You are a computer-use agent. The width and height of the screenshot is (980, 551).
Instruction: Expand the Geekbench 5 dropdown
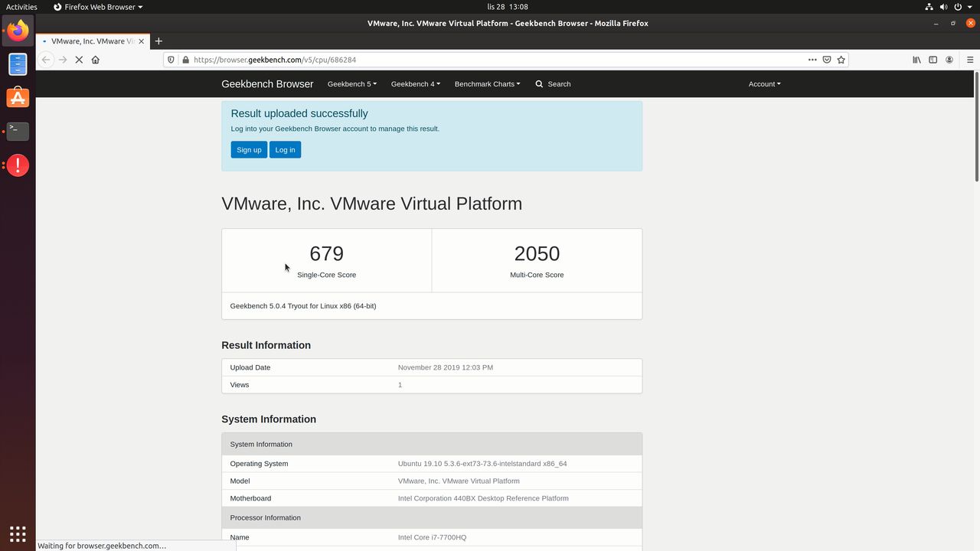[x=352, y=84]
